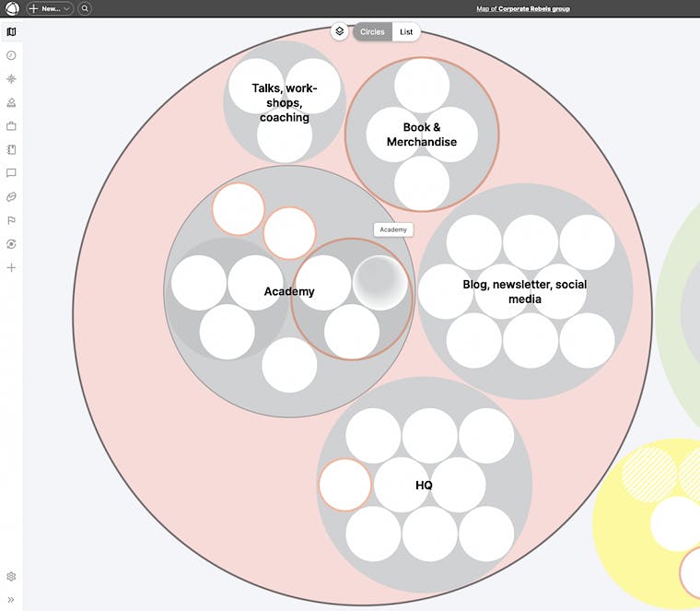Select the compass star sidebar icon

[x=11, y=79]
